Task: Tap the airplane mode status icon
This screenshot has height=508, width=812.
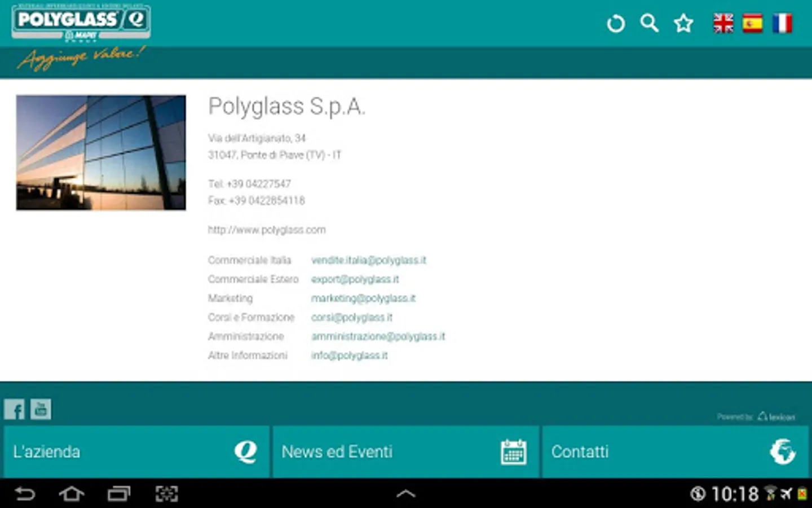Action: [x=786, y=494]
